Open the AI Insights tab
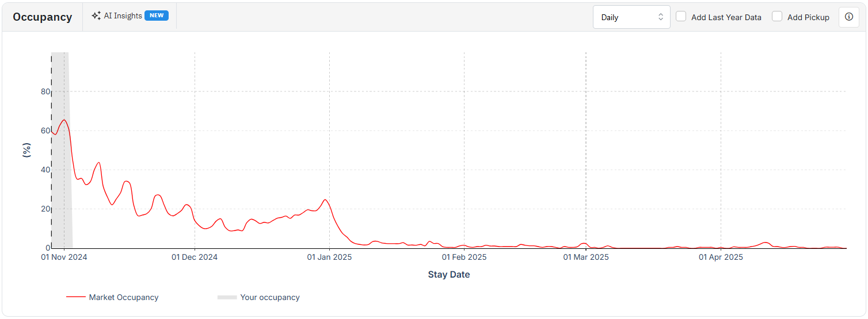868x319 pixels. pos(130,16)
